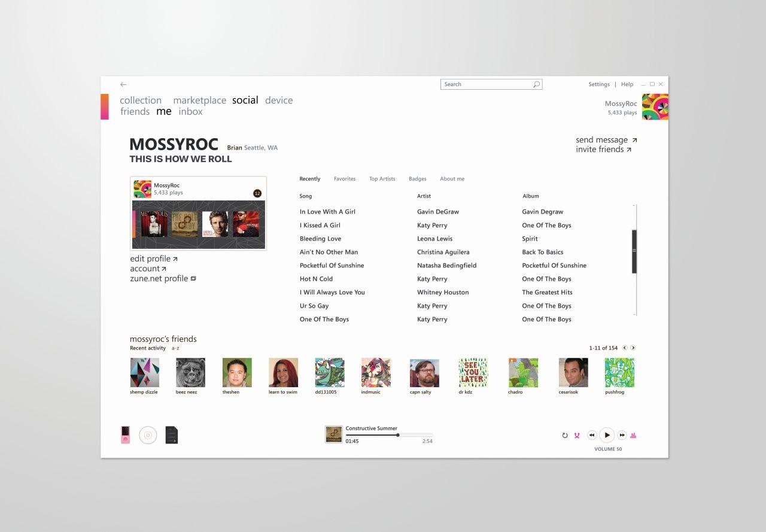Open the dr kdz friend avatar
Screen dimensions: 766x532
473,373
